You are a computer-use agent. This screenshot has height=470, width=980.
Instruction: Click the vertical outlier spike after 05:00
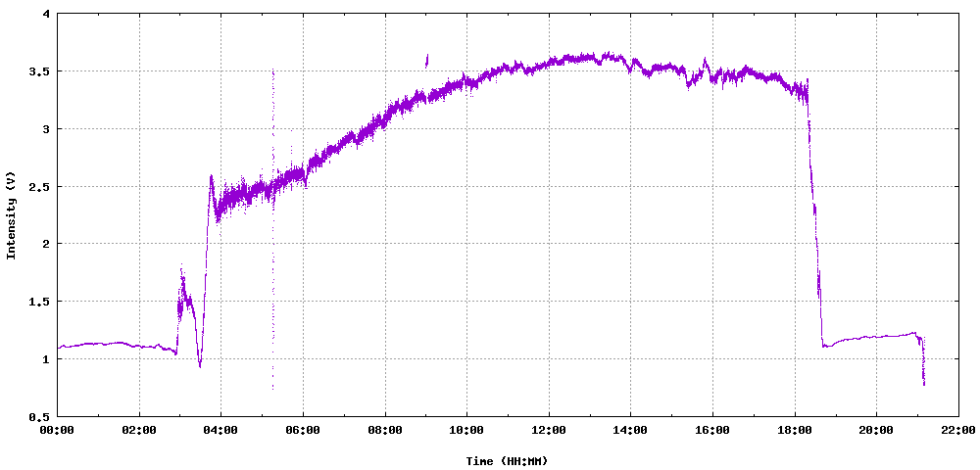(273, 228)
